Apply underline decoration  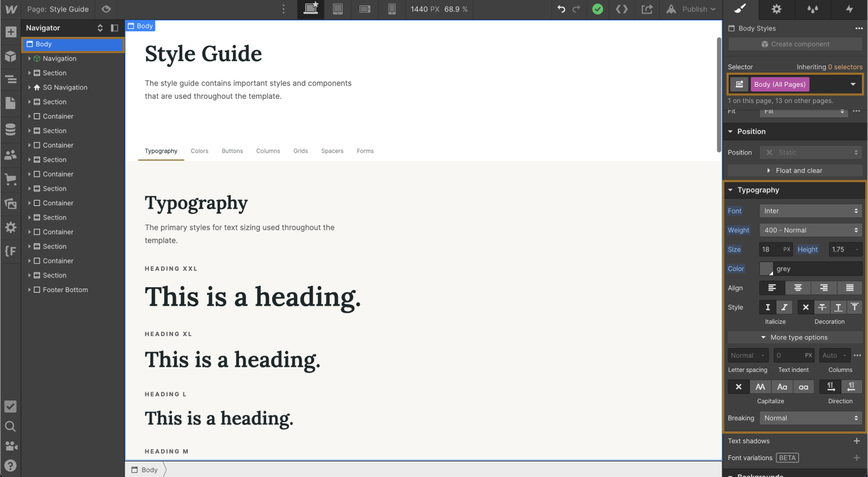tap(838, 307)
